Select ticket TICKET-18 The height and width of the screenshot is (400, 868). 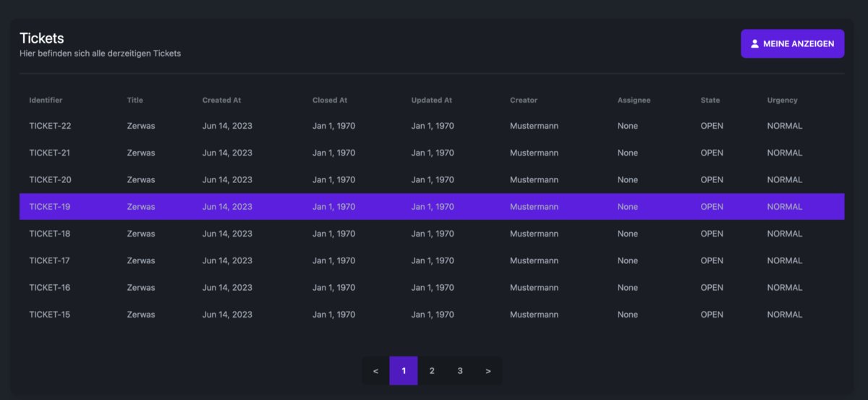click(432, 234)
